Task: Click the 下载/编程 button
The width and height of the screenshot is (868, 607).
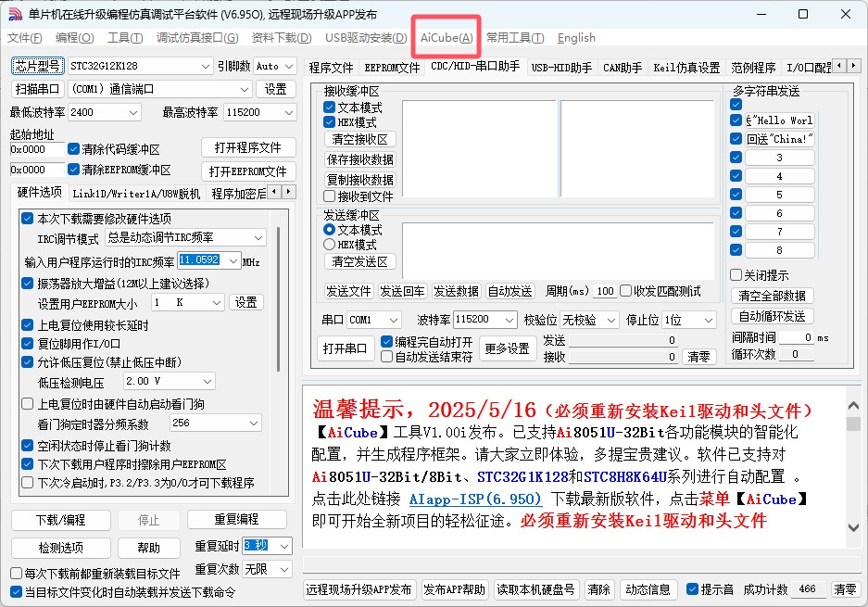Action: pyautogui.click(x=60, y=520)
